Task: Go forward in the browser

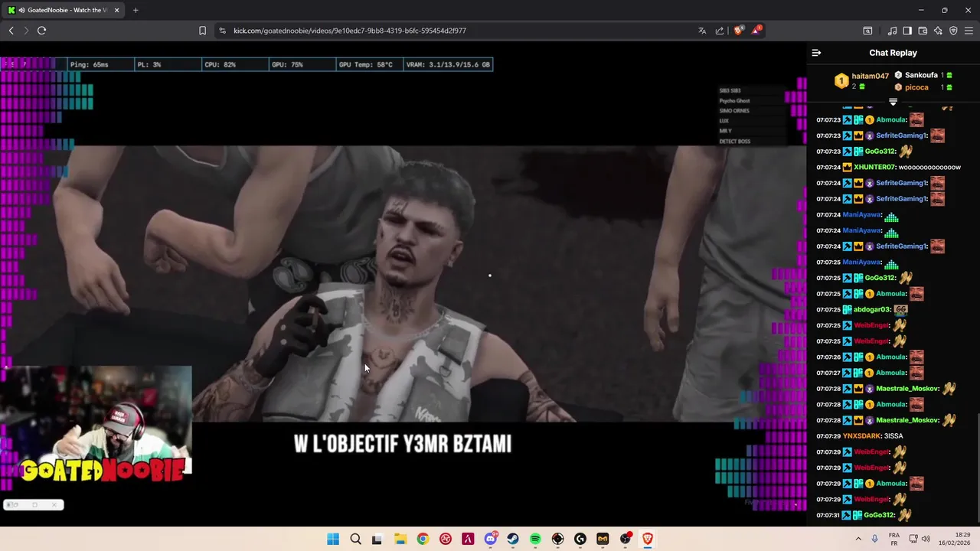Action: [26, 31]
